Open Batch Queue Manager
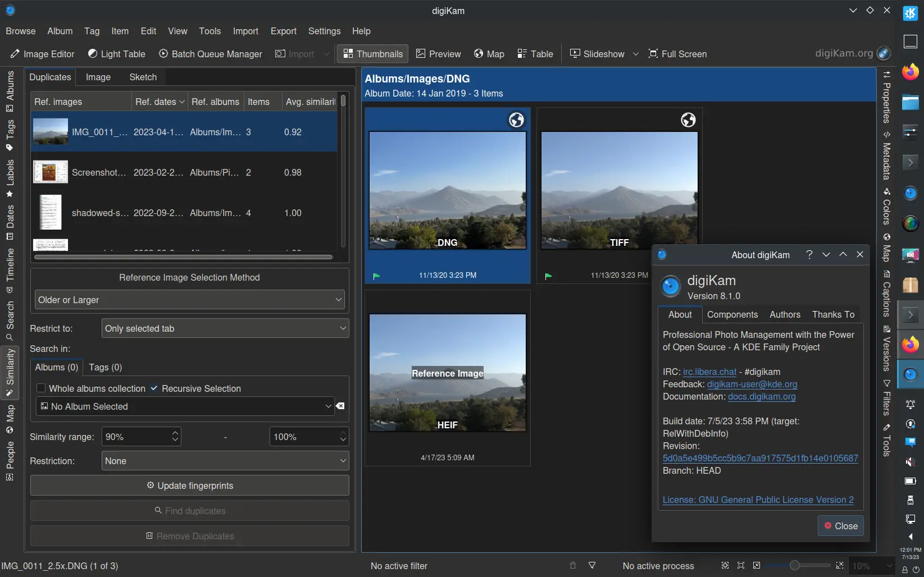The width and height of the screenshot is (924, 577). (211, 54)
